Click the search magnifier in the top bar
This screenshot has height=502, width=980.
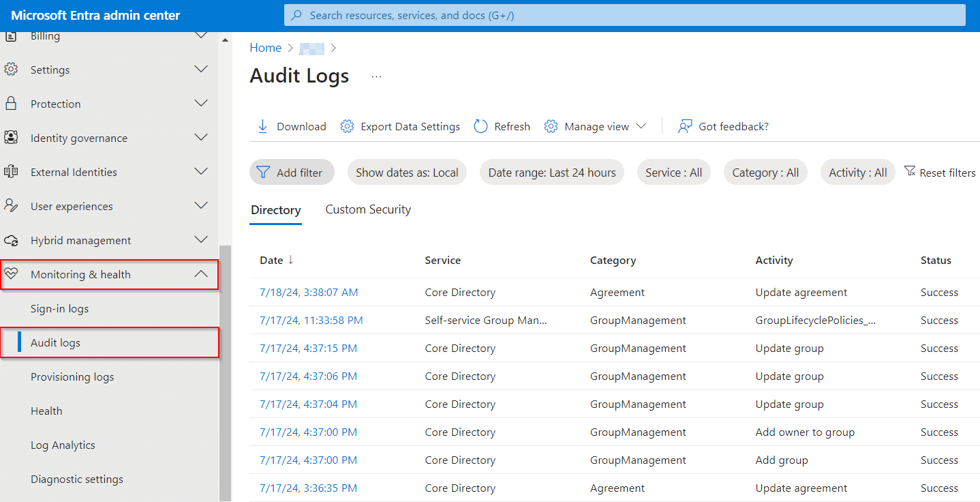(x=295, y=14)
